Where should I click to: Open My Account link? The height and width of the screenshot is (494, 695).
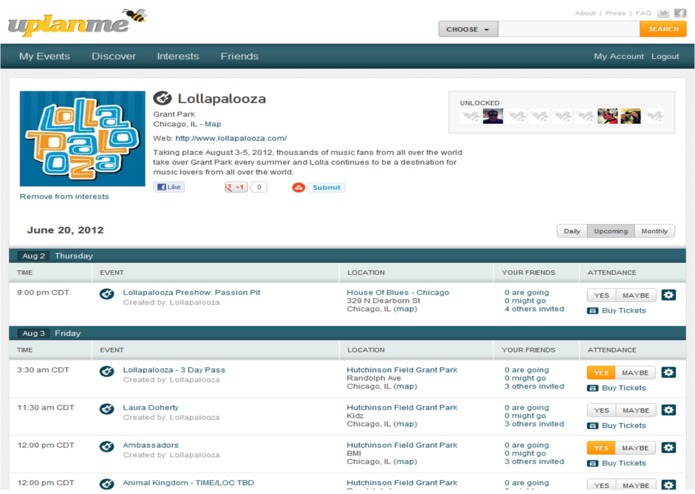[619, 56]
